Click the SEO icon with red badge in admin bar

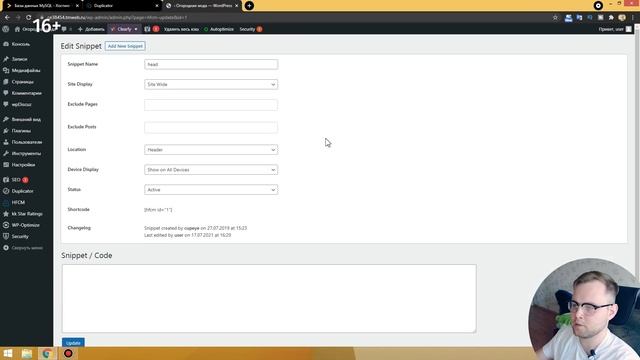click(151, 29)
